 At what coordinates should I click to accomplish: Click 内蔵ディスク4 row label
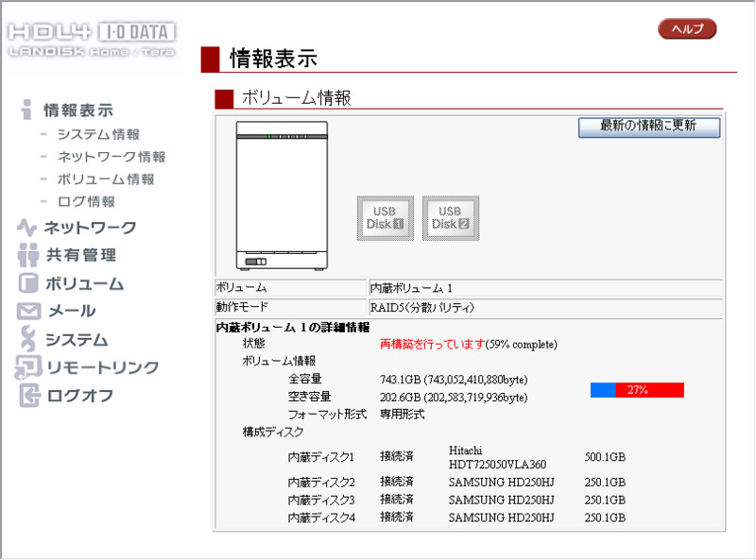point(321,518)
